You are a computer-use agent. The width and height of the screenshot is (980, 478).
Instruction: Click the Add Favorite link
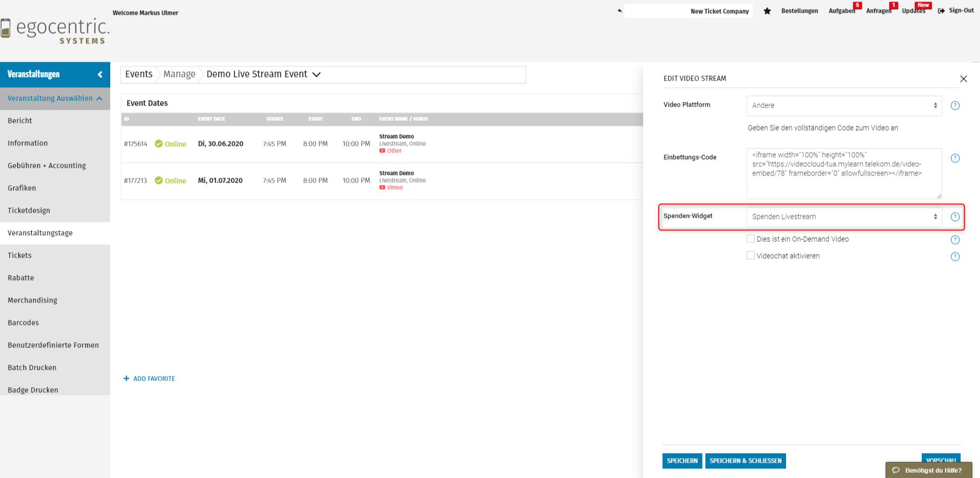point(150,379)
